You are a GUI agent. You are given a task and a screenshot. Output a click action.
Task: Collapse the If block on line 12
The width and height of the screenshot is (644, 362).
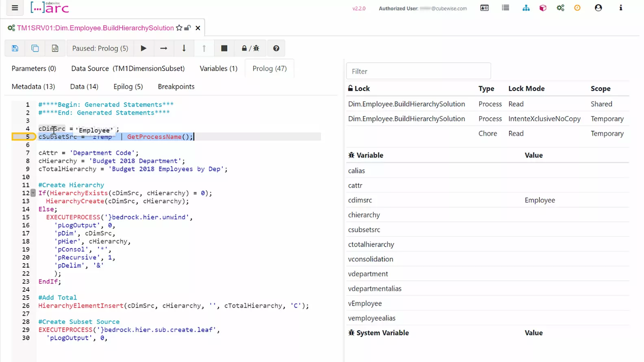click(33, 193)
